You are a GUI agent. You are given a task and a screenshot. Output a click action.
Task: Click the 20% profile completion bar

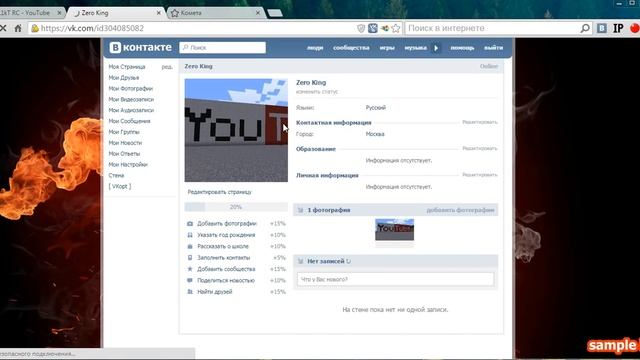pyautogui.click(x=236, y=207)
